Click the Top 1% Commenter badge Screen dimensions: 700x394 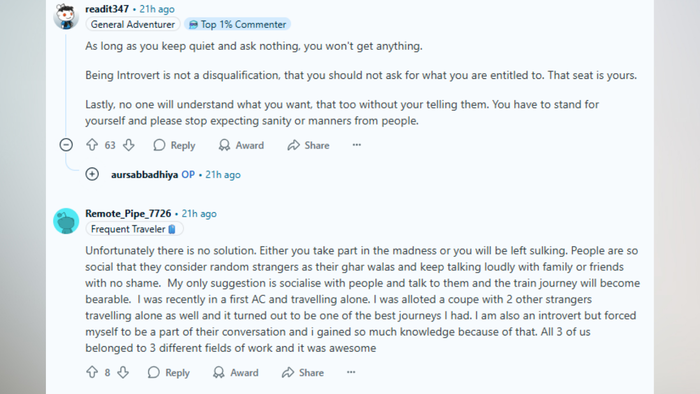pos(238,24)
